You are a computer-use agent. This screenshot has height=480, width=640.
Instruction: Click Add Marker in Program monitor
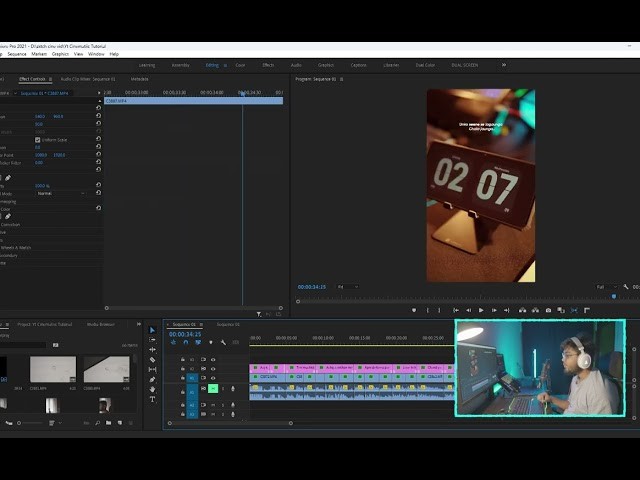(x=414, y=310)
